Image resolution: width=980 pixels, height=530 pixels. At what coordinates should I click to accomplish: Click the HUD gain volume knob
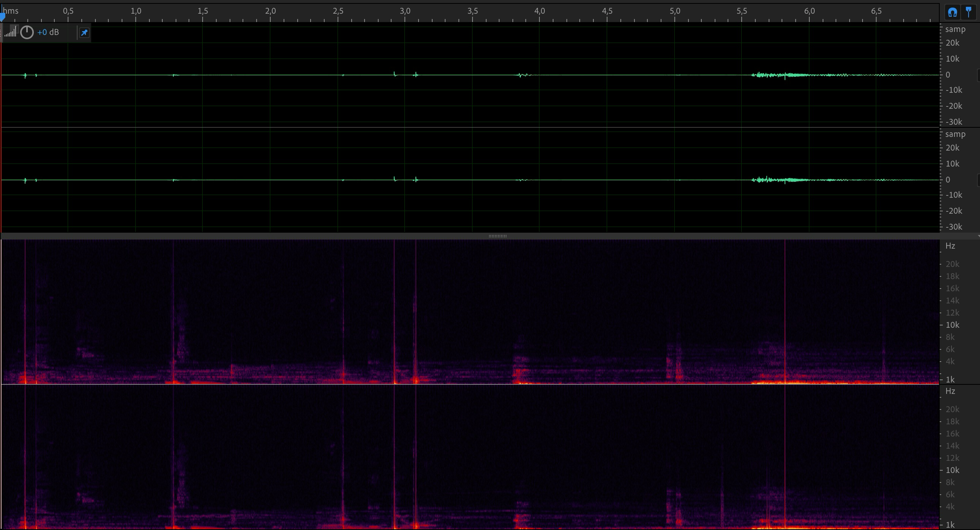click(27, 32)
